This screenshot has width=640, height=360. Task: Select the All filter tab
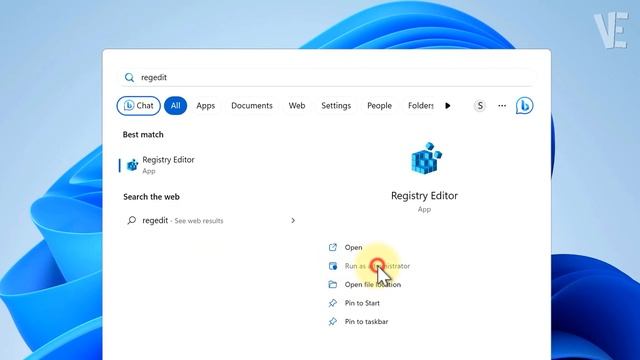(176, 106)
